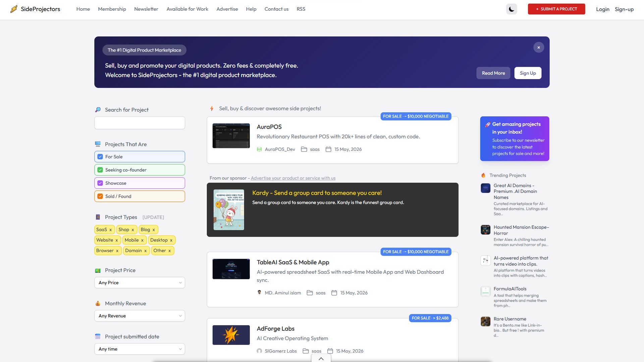Open the AdForge Labs star thumbnail

(x=231, y=335)
